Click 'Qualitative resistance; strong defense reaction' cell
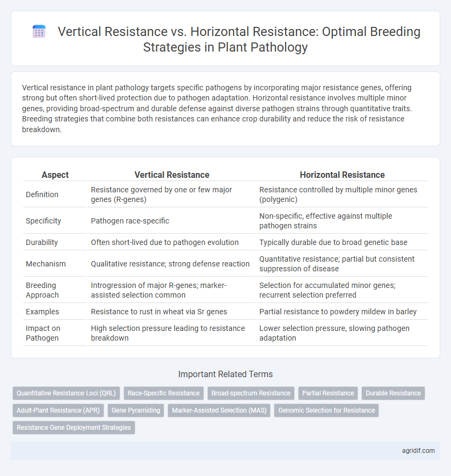The width and height of the screenshot is (451, 476). click(x=172, y=264)
